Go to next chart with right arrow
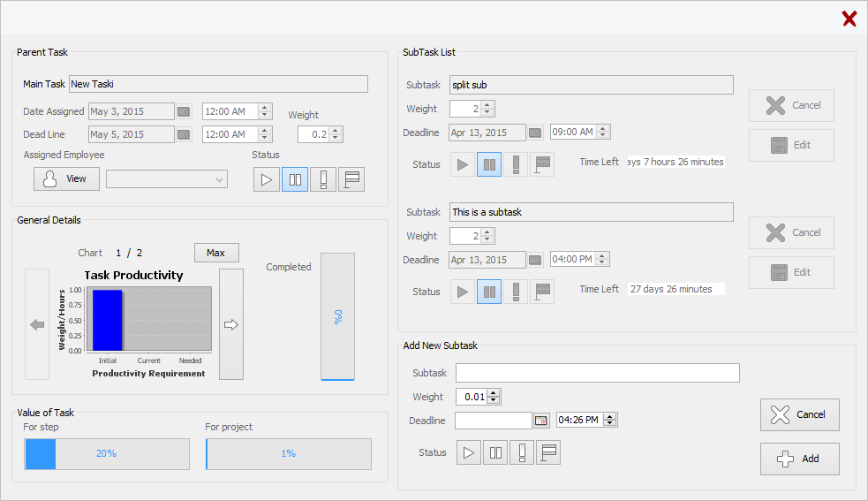Screen dimensions: 868x501 click(231, 325)
